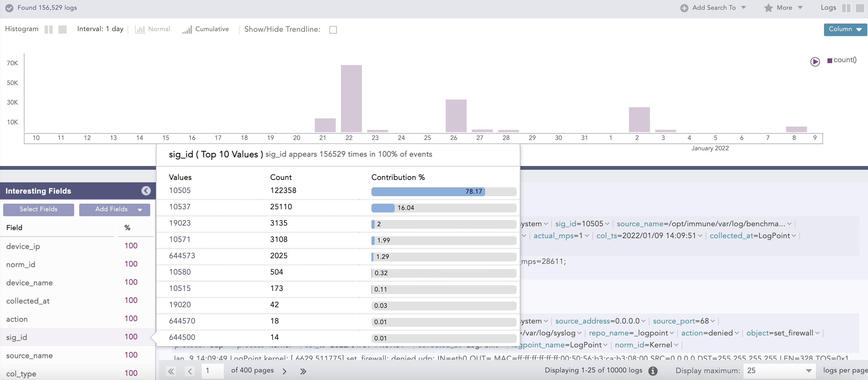Open the logs per page dropdown

[779, 371]
